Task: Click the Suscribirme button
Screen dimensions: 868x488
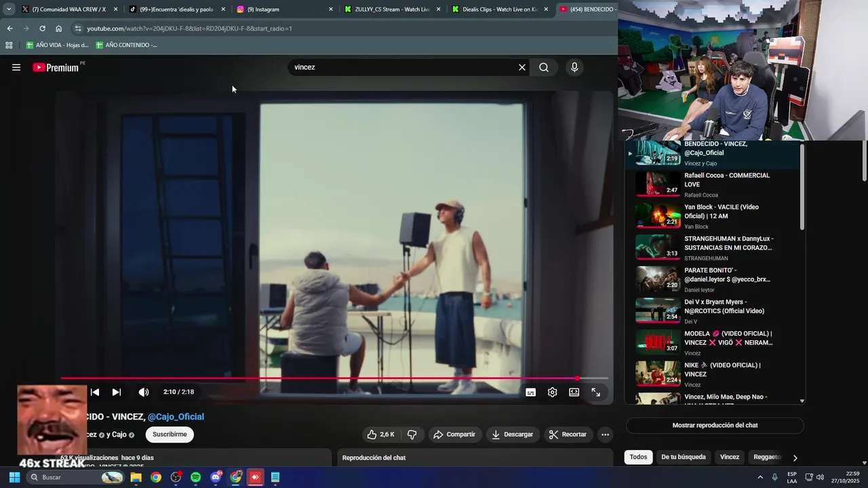Action: (x=170, y=434)
